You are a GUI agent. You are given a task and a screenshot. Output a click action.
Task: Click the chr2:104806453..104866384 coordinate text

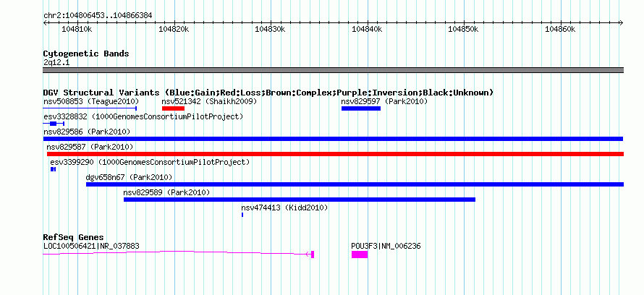click(98, 16)
